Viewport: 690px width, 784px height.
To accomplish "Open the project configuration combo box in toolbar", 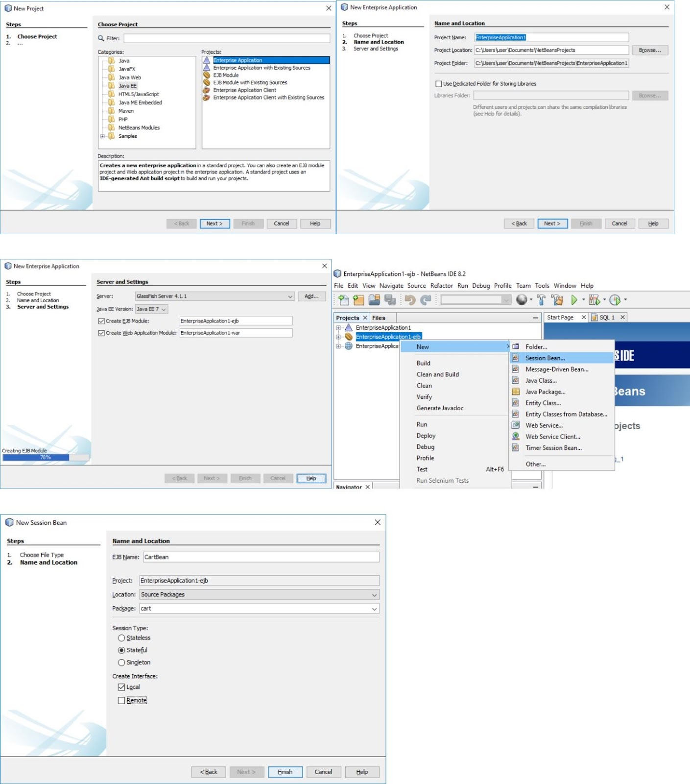I will pos(476,299).
